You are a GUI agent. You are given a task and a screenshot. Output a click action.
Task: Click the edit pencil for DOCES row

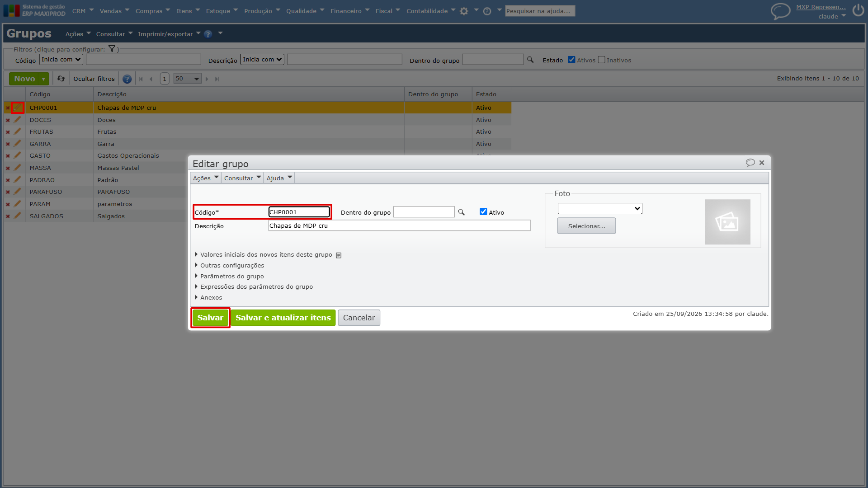[x=17, y=120]
